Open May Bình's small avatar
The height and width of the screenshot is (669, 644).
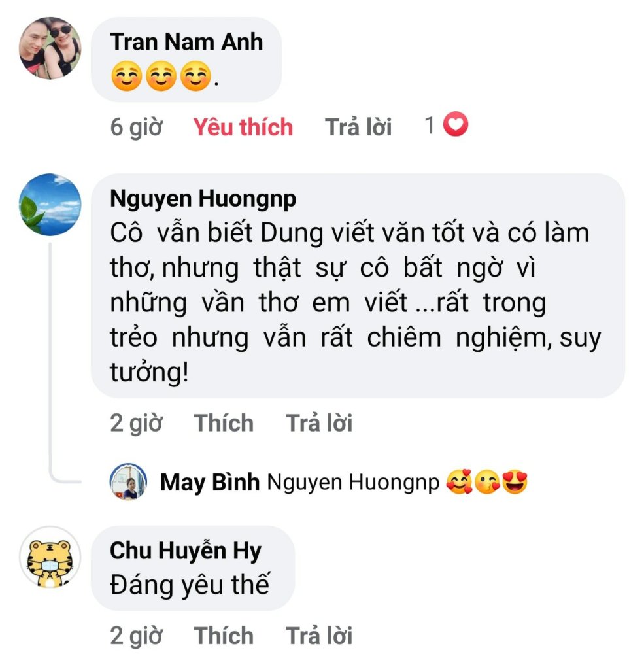tap(127, 482)
